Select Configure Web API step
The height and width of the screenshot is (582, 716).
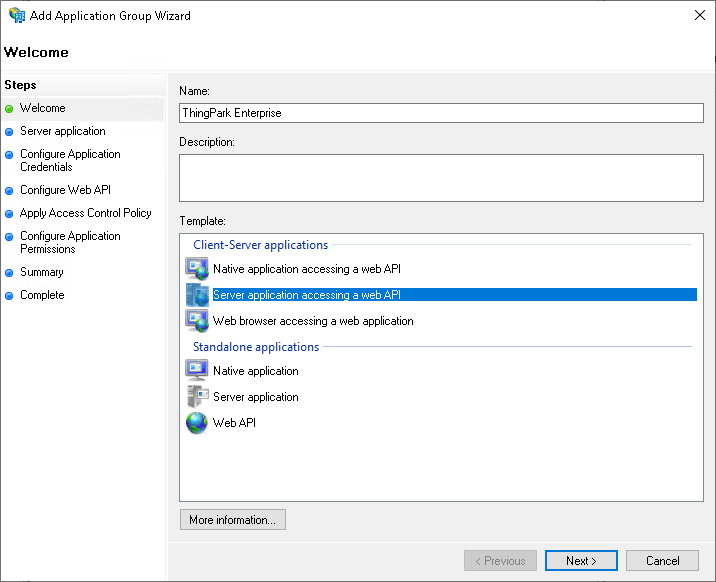(x=65, y=190)
